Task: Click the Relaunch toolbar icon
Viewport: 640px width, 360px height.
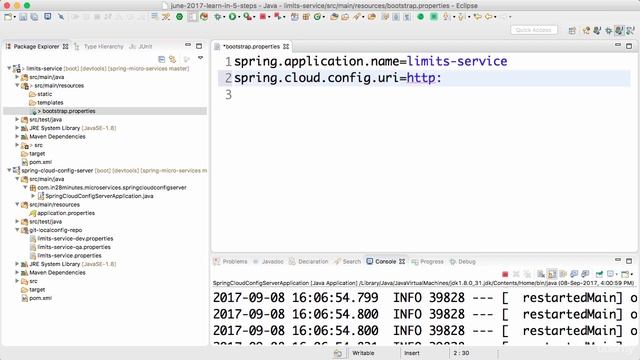Action: coord(278,17)
